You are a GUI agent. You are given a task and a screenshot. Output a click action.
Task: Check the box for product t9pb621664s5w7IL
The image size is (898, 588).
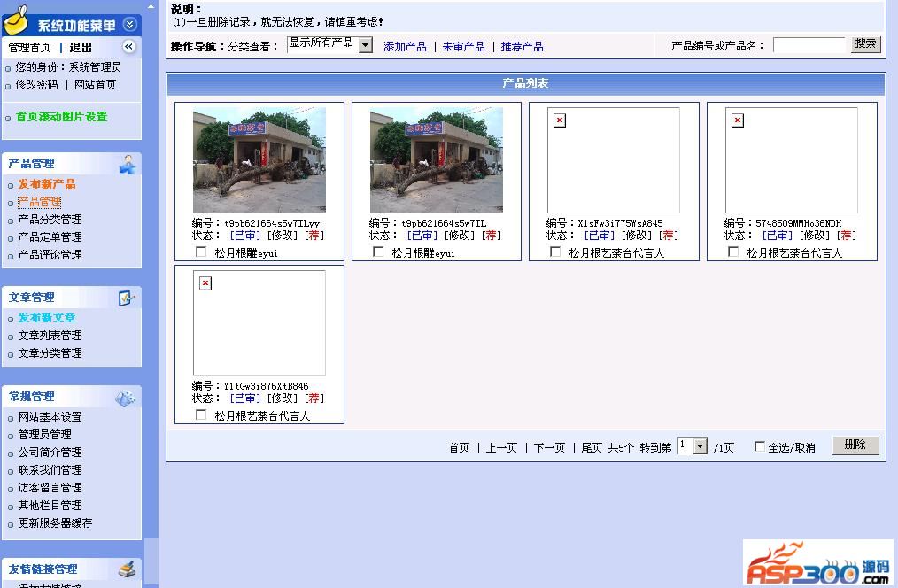point(378,251)
